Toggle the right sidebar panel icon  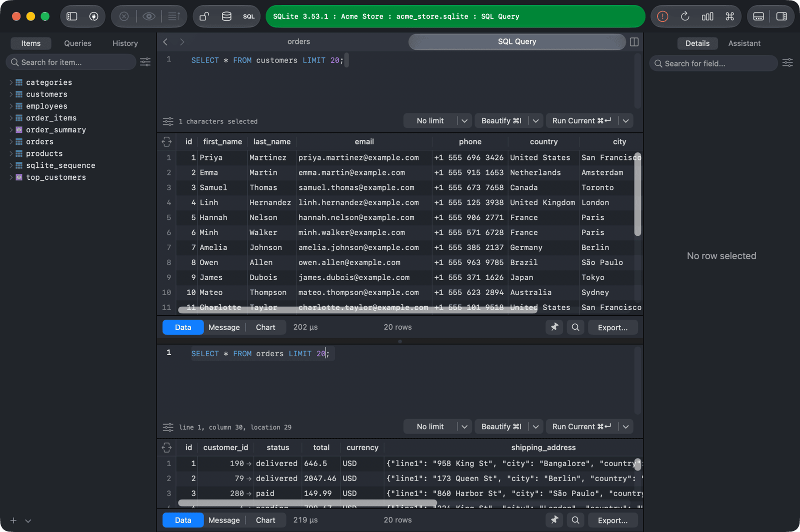click(x=781, y=16)
